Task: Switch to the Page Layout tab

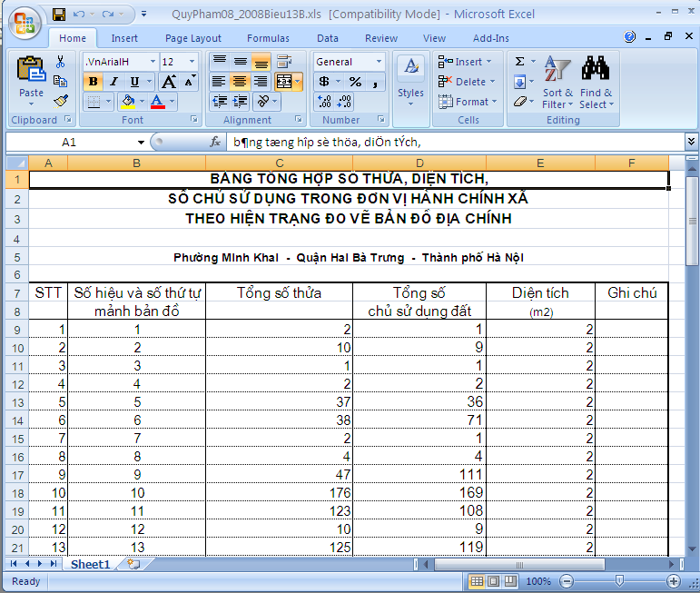Action: pos(192,38)
